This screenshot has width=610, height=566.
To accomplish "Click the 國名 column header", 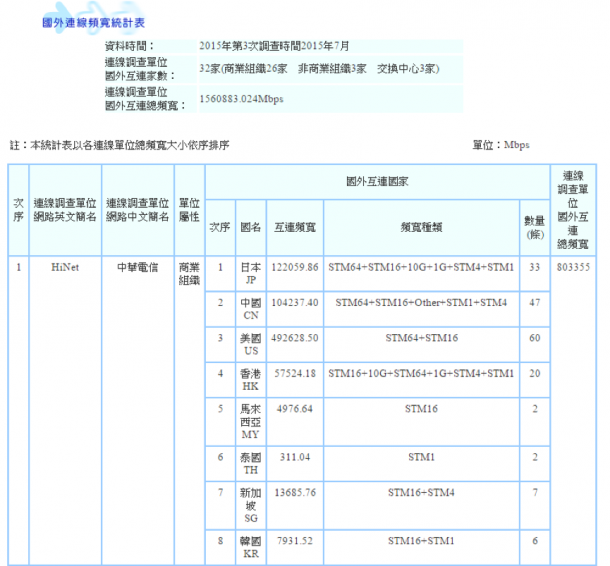I will (x=251, y=227).
